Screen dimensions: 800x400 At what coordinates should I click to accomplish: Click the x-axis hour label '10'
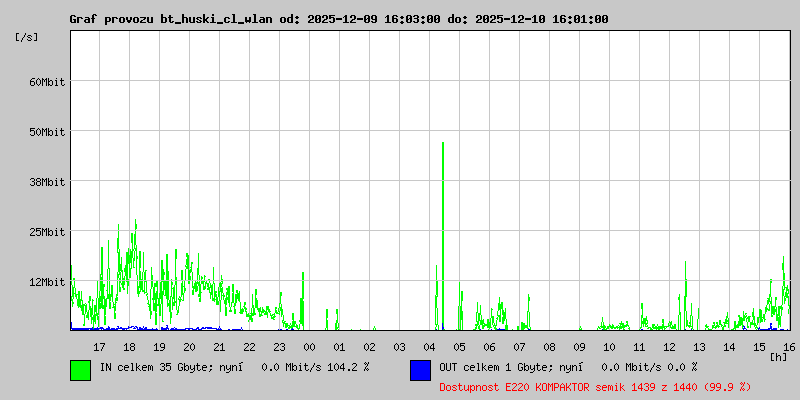tap(609, 347)
